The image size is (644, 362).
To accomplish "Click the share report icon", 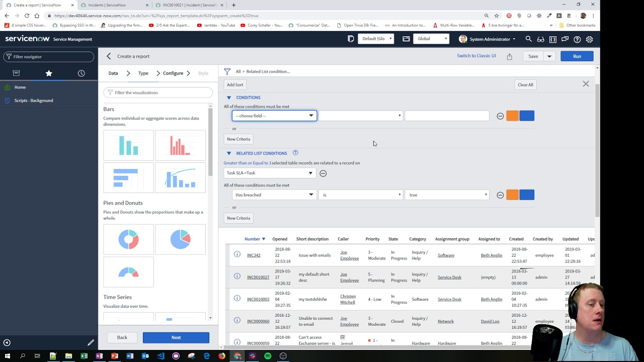I will click(x=509, y=56).
